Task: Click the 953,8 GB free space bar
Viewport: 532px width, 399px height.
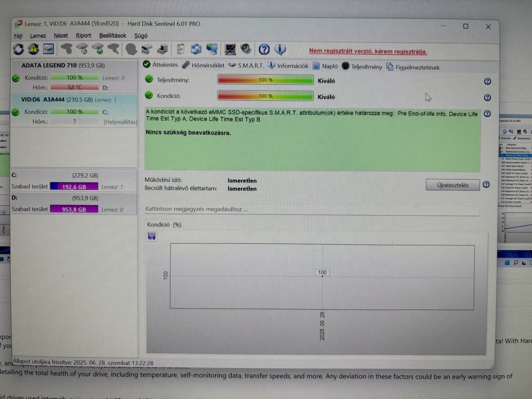Action: [x=74, y=209]
